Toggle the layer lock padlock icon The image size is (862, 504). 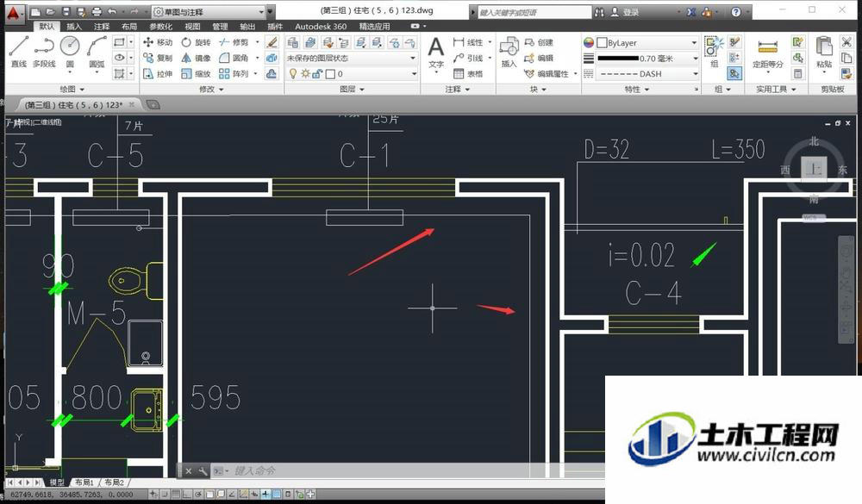tap(317, 73)
